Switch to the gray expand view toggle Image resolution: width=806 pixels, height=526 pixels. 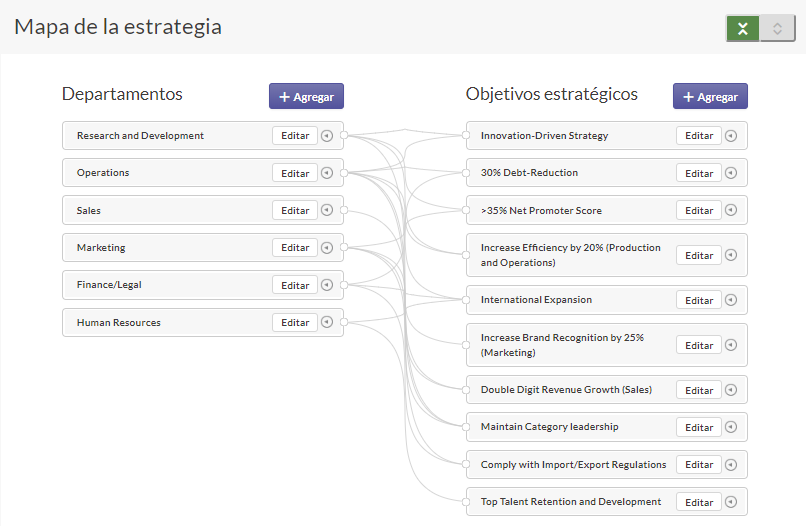777,29
